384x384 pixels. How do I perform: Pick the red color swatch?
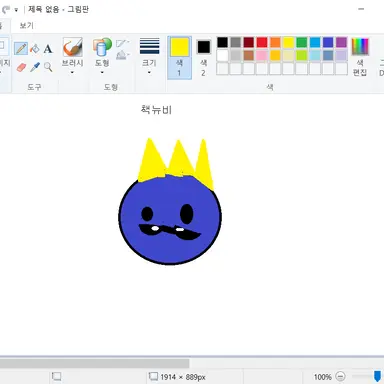click(262, 42)
